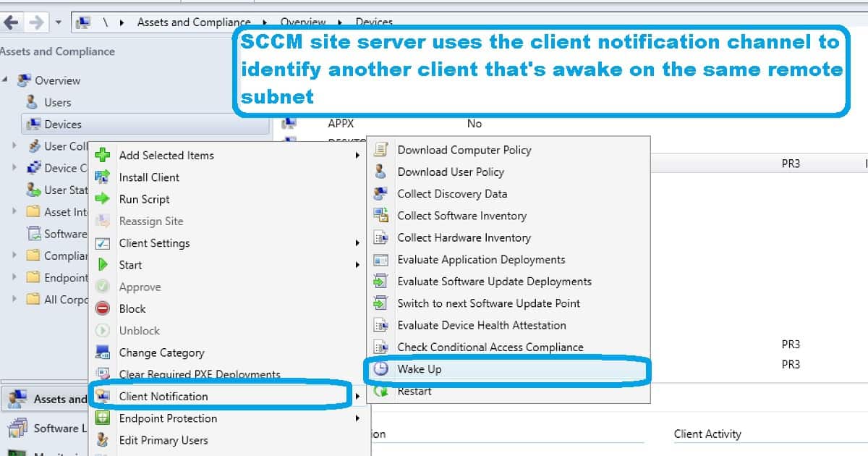Screen dimensions: 868x456
Task: Expand the Compliance Settings node
Action: (14, 255)
